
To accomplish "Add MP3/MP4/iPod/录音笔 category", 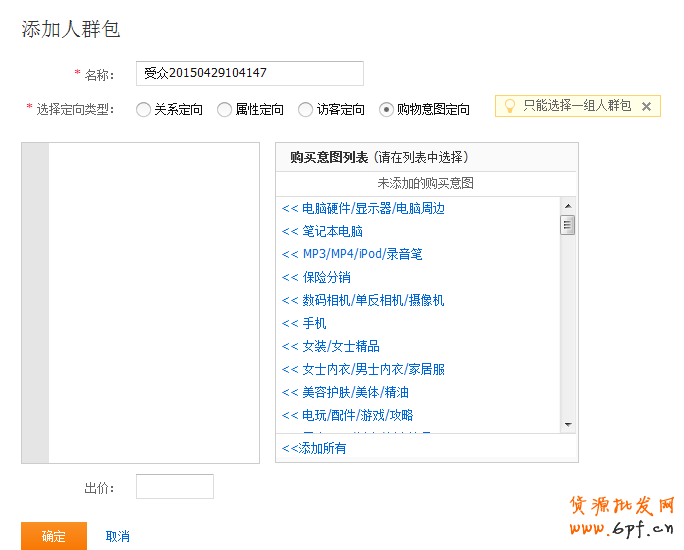I will (x=352, y=255).
